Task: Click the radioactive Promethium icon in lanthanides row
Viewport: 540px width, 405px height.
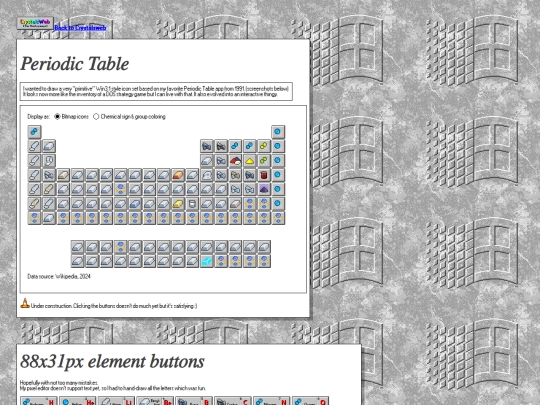Action: click(x=121, y=247)
